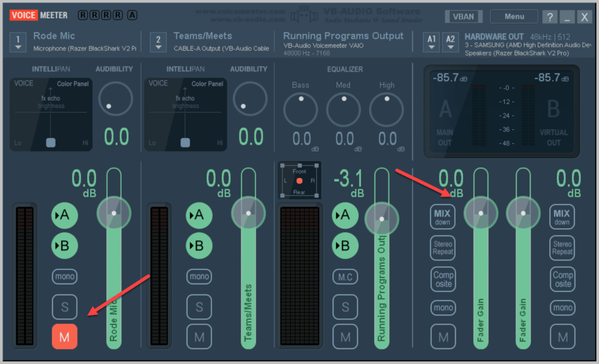Toggle bus A routing for Teams/Meets
Image resolution: width=599 pixels, height=364 pixels.
point(199,215)
